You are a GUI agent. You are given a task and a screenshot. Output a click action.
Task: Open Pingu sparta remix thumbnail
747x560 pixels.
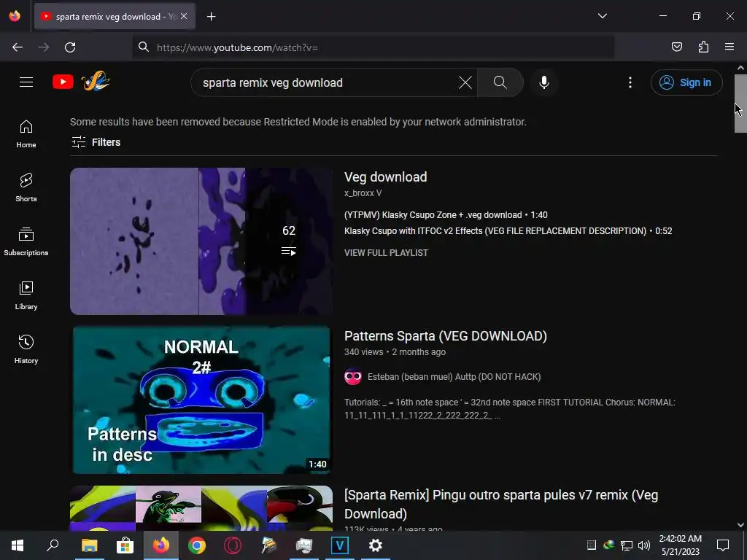pos(201,507)
